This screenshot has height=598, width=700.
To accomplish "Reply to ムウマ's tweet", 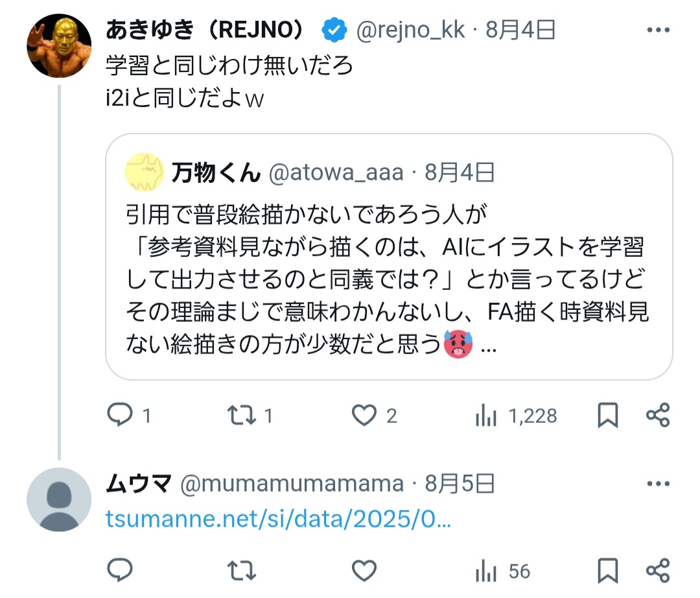I will pos(119,571).
